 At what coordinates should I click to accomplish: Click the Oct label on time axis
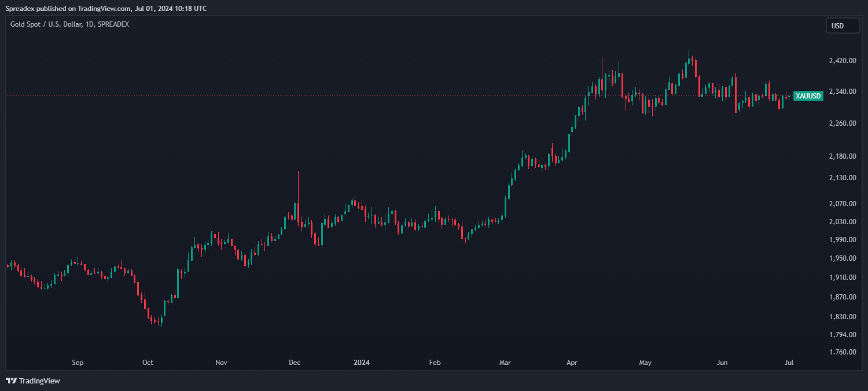pyautogui.click(x=148, y=363)
